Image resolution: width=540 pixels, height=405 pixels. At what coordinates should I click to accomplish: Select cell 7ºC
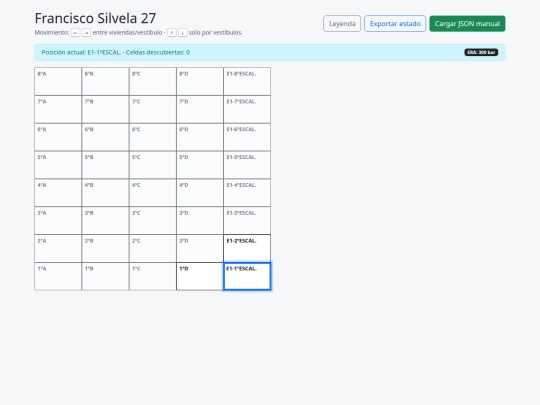[153, 109]
